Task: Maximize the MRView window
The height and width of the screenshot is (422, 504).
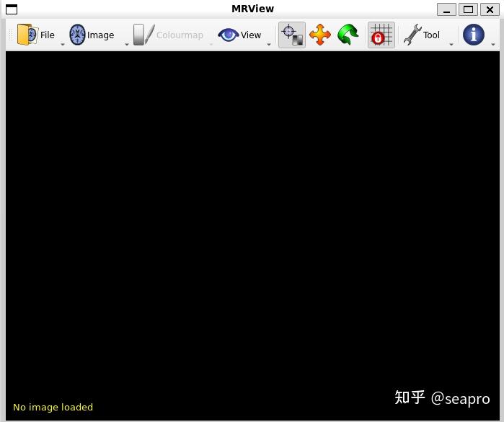Action: click(468, 9)
